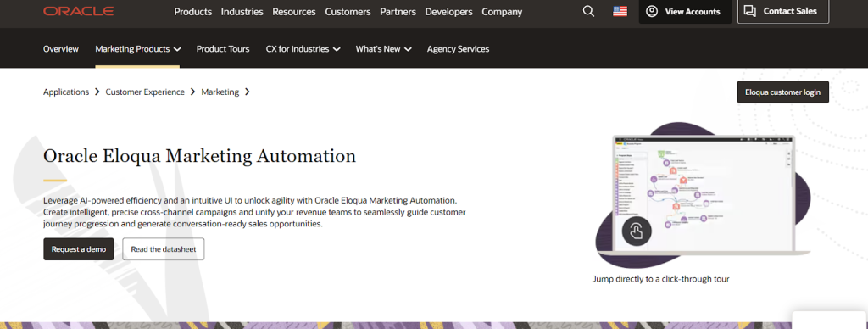The image size is (868, 329).
Task: Click the 'Oracle Eloqua Marketing Automation' heading
Action: (x=199, y=156)
